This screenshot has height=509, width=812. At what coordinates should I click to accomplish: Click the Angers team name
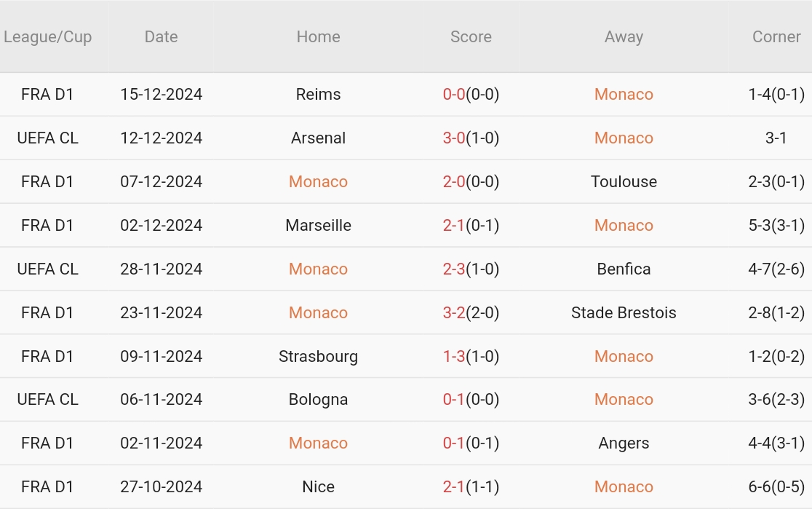pos(624,443)
